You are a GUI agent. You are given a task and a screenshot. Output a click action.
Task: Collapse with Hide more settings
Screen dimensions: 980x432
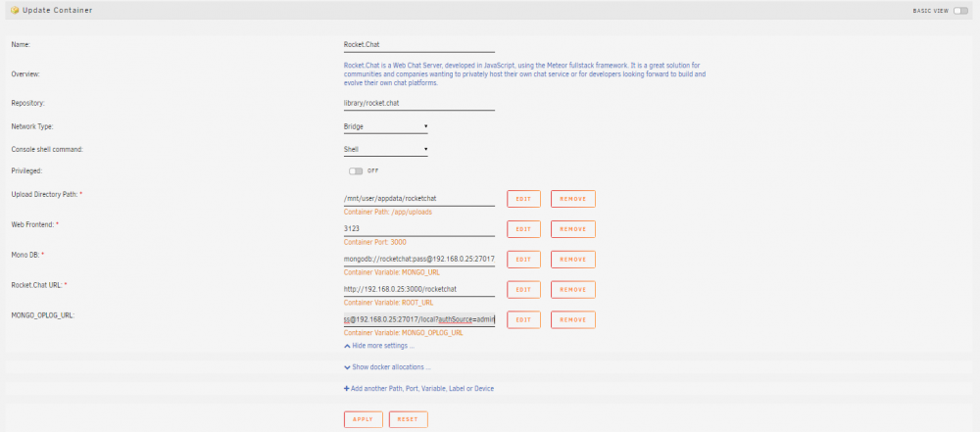point(379,345)
